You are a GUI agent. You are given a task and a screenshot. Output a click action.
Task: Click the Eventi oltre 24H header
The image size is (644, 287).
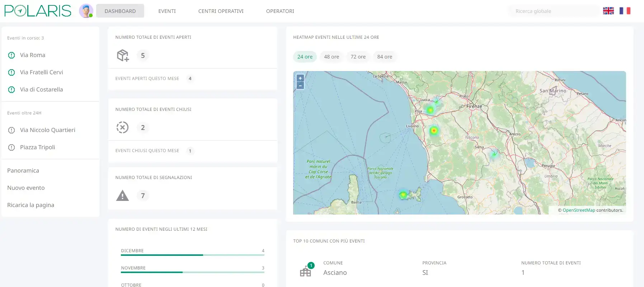click(x=24, y=113)
